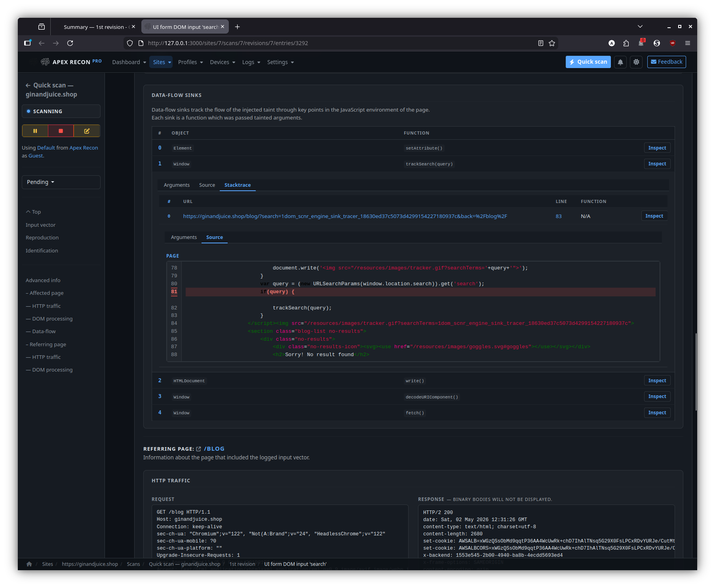This screenshot has width=715, height=588.
Task: Inspect the stacktrace entry at line 83
Action: pos(654,216)
